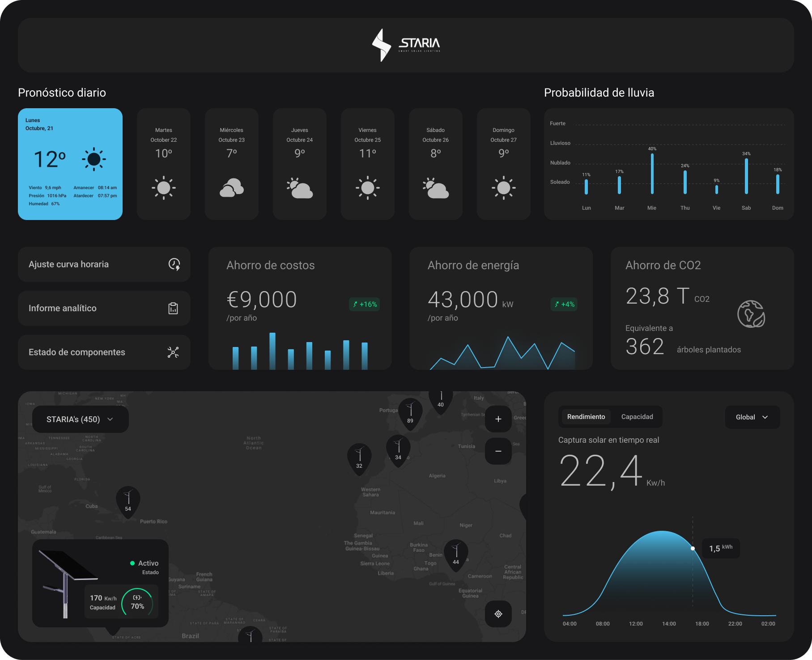
Task: Select the Martes October 22 forecast card
Action: point(164,164)
